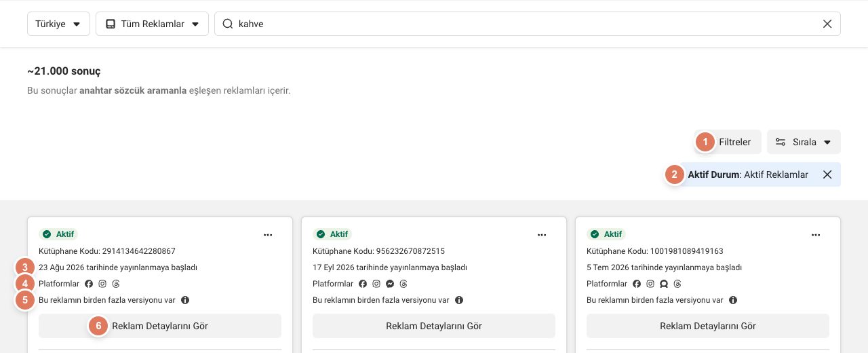868x353 pixels.
Task: Open the Tüm Reklamlar category dropdown
Action: (152, 24)
